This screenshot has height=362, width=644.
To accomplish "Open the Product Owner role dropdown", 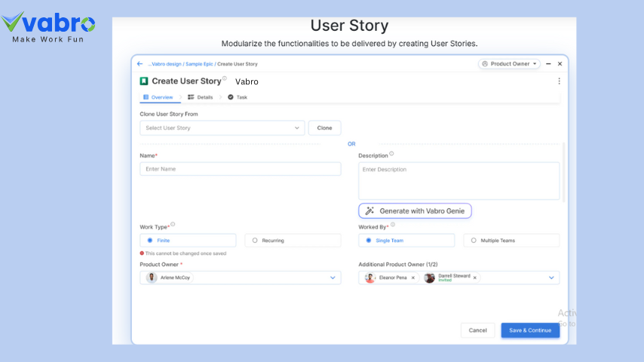I will point(509,63).
